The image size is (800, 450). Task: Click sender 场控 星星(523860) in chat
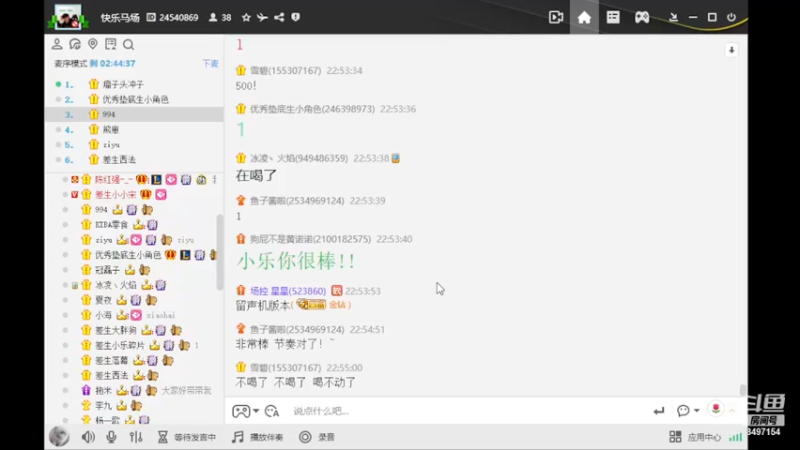(288, 291)
